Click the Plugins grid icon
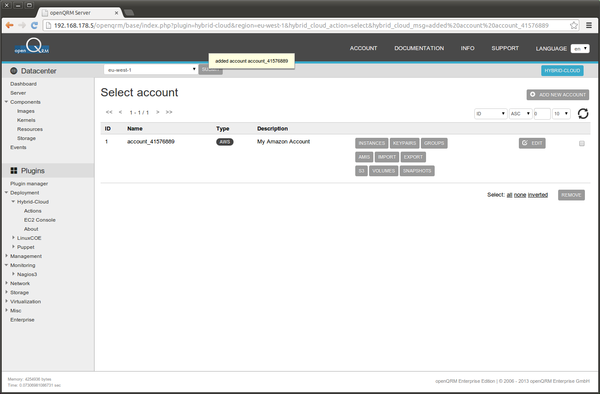This screenshot has height=394, width=600. coord(14,171)
